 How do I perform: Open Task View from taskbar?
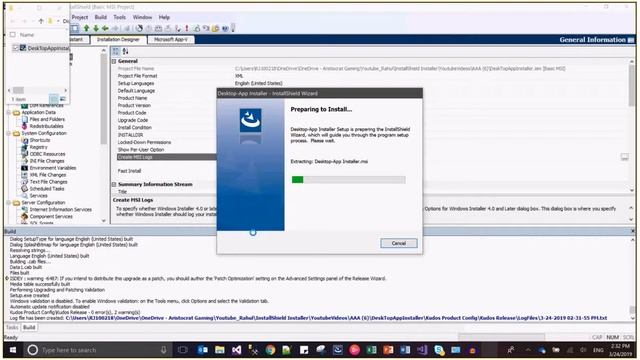[x=183, y=350]
